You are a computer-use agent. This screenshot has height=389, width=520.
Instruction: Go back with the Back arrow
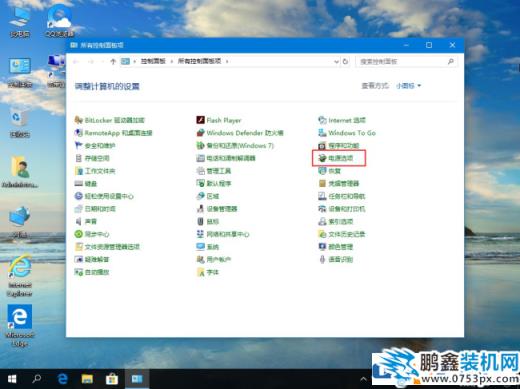pyautogui.click(x=76, y=62)
